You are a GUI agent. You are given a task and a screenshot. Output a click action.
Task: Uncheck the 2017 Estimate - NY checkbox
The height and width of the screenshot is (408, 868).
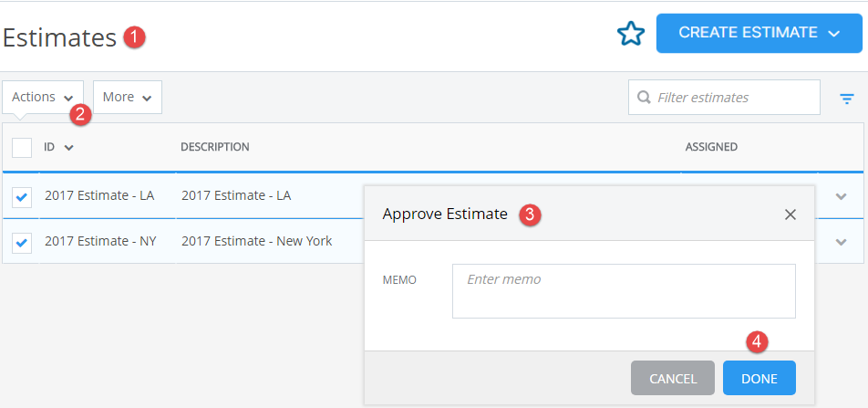[22, 242]
